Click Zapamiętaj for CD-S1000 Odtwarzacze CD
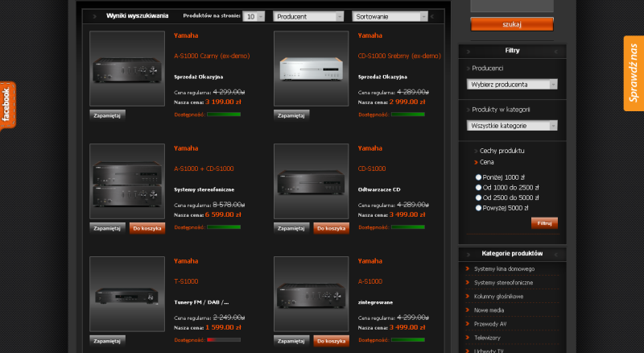Viewport: 644px width, 353px height. 291,228
